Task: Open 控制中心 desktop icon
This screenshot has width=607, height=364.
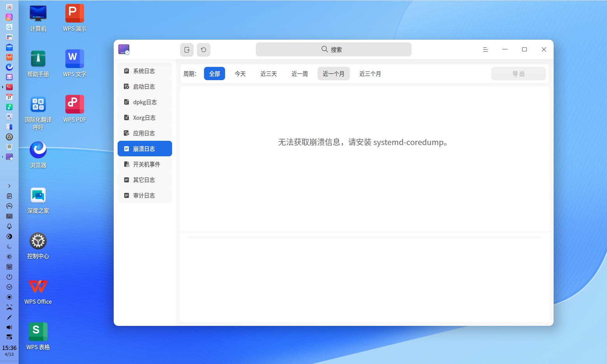Action: (38, 246)
